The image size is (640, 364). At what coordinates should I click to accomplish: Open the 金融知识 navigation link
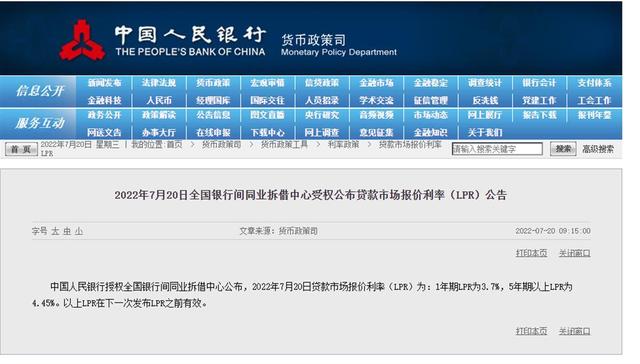tap(431, 133)
